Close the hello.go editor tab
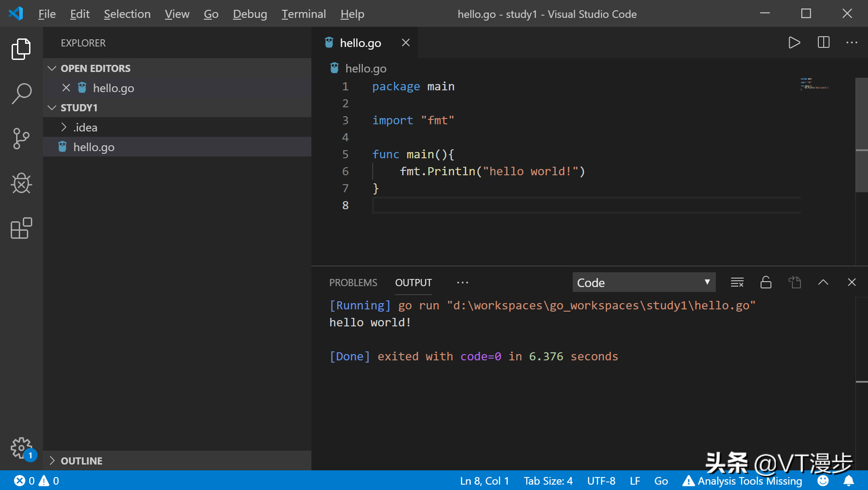 click(406, 42)
